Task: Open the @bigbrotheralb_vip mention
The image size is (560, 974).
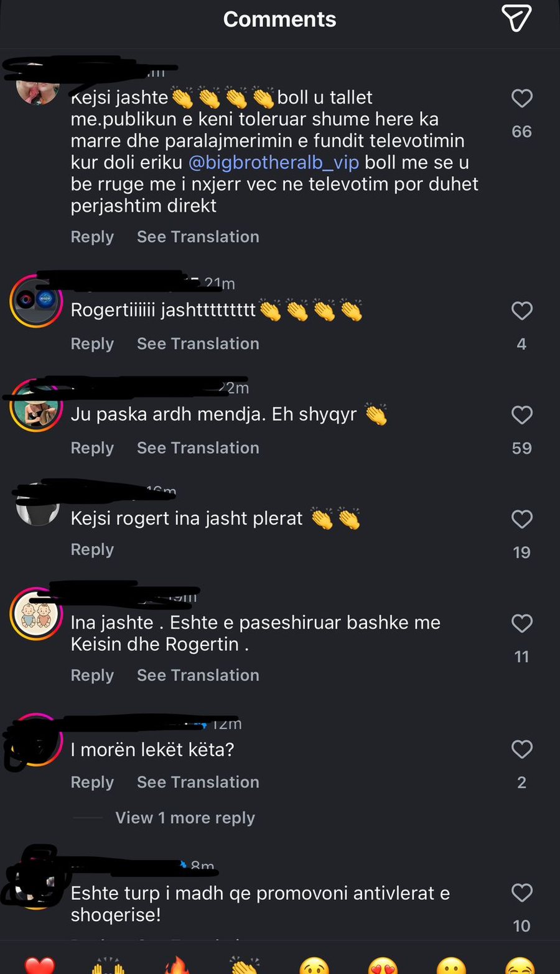Action: click(x=274, y=162)
